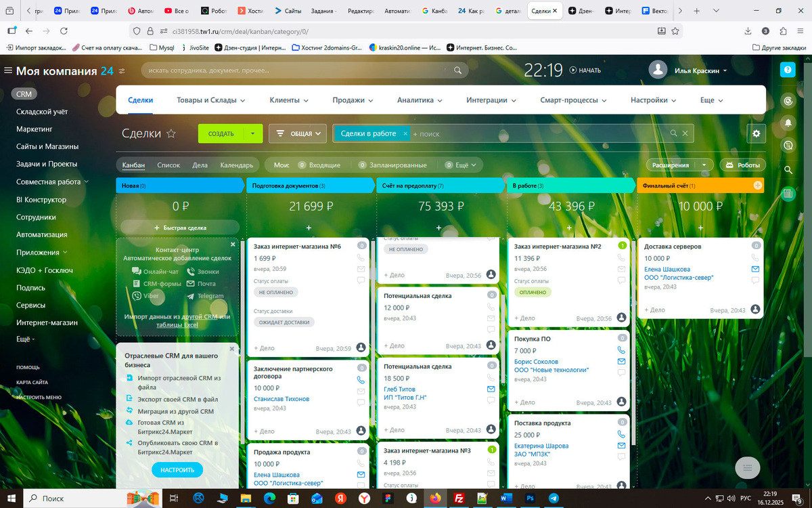This screenshot has height=508, width=812.
Task: Expand the Клиенты menu
Action: coord(289,100)
